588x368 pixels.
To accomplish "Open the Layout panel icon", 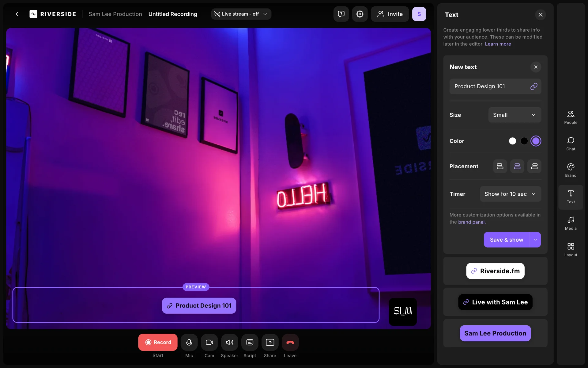I will pos(571,249).
